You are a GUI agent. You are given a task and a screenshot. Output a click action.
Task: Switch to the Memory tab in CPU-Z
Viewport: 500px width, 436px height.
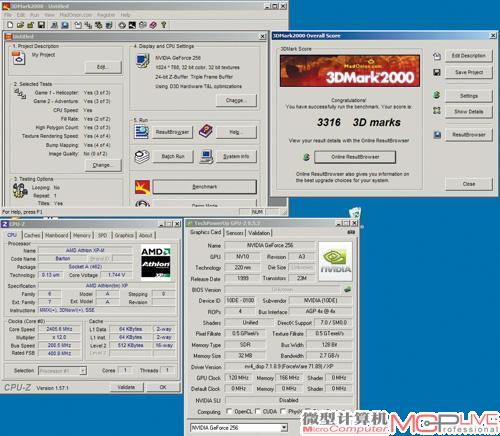(x=82, y=235)
